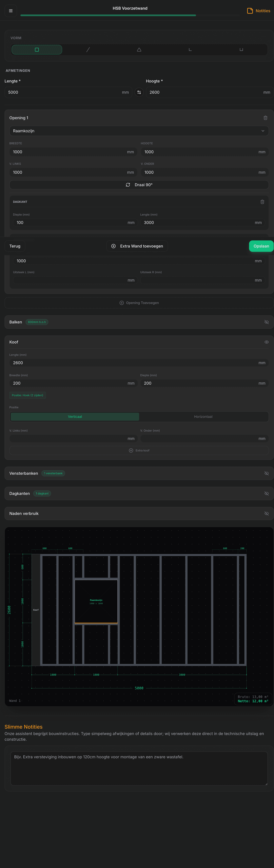Viewport: 274px width, 868px height.
Task: Select the sloped wall shape
Action: coord(88,50)
